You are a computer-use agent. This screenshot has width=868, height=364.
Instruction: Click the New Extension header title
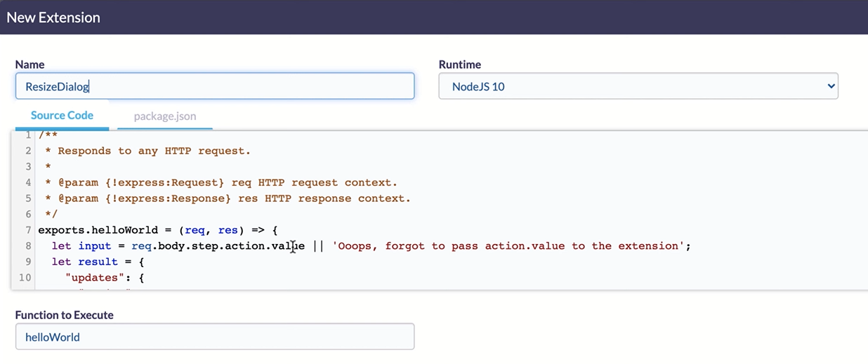tap(53, 18)
